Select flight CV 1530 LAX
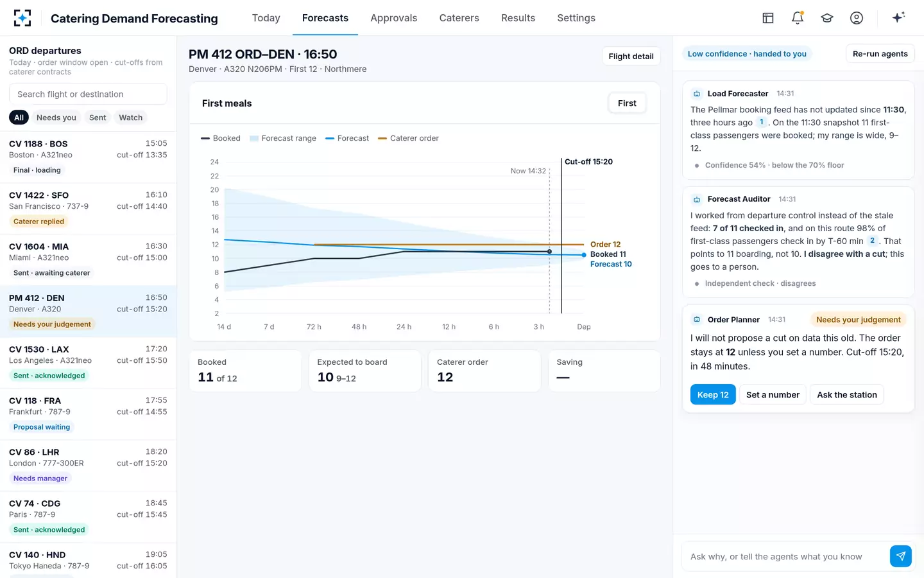The width and height of the screenshot is (924, 578). click(88, 363)
